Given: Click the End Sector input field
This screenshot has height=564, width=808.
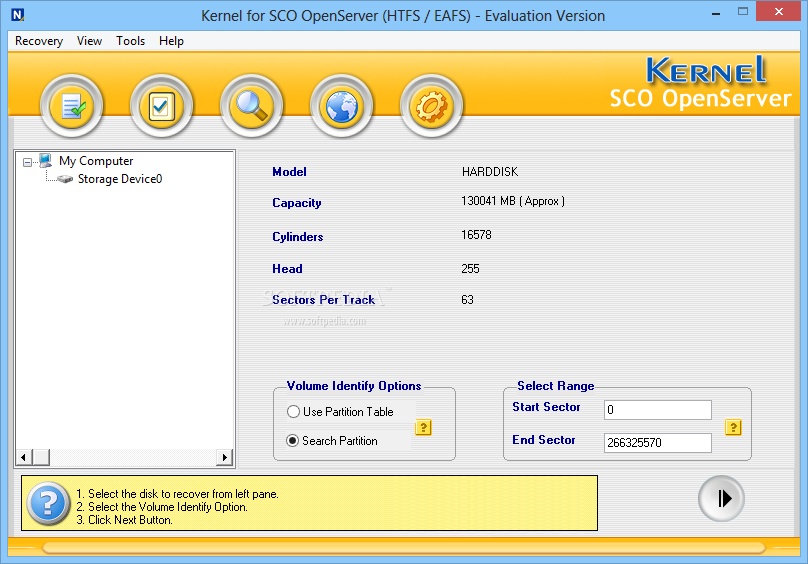Looking at the screenshot, I should (x=658, y=443).
